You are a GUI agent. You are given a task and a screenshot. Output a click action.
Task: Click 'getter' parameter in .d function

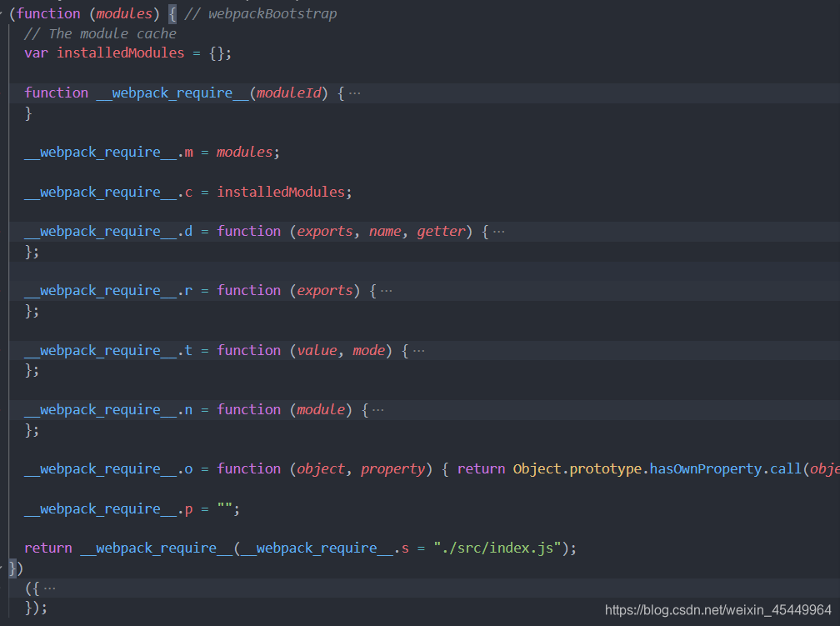point(442,232)
